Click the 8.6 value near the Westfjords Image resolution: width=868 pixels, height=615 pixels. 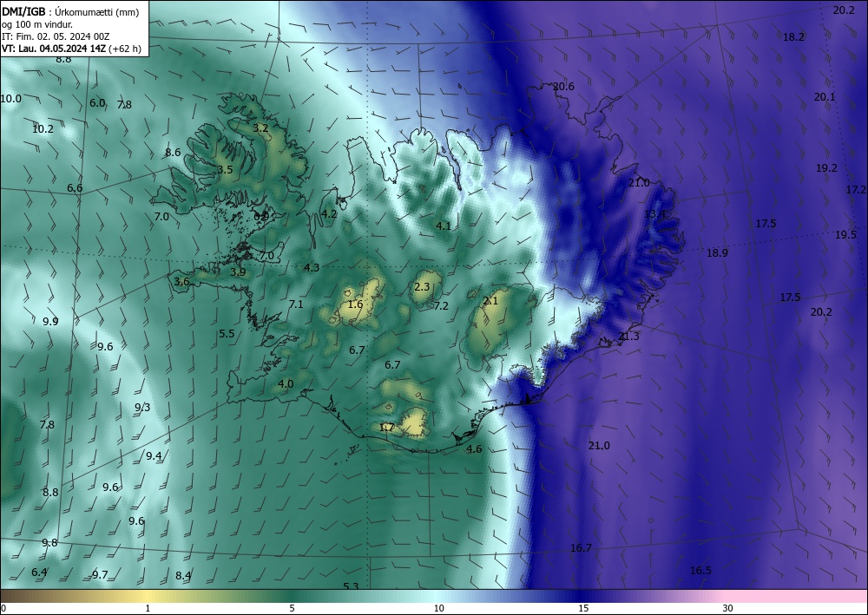(x=174, y=152)
